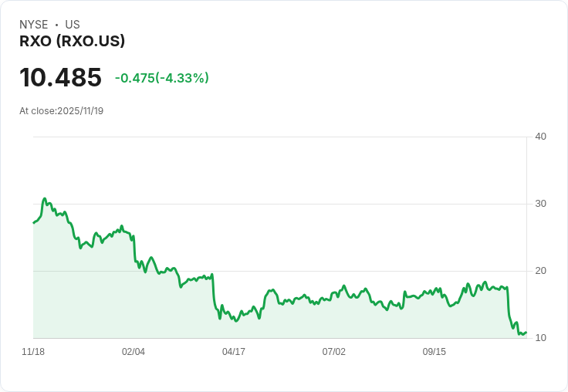Click the 30 y-axis price label
The width and height of the screenshot is (568, 392).
point(540,204)
